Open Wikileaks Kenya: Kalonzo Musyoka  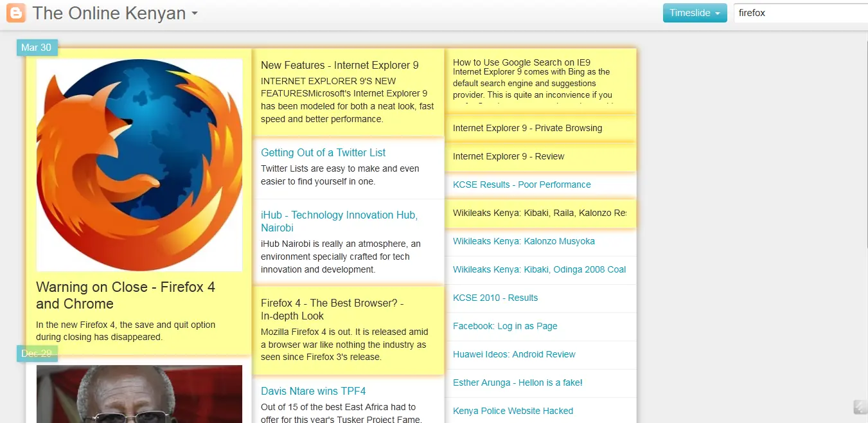pyautogui.click(x=524, y=241)
